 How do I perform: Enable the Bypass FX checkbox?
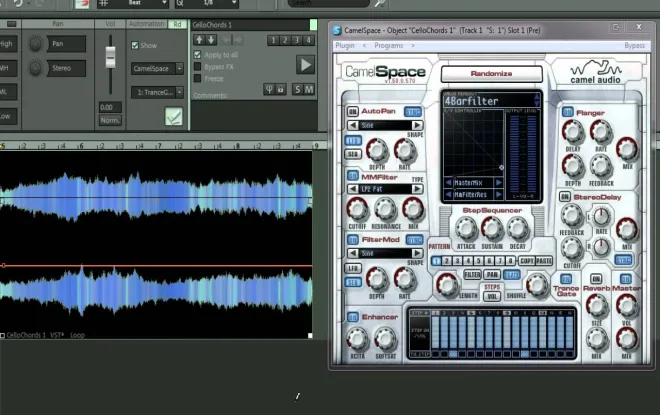(197, 67)
